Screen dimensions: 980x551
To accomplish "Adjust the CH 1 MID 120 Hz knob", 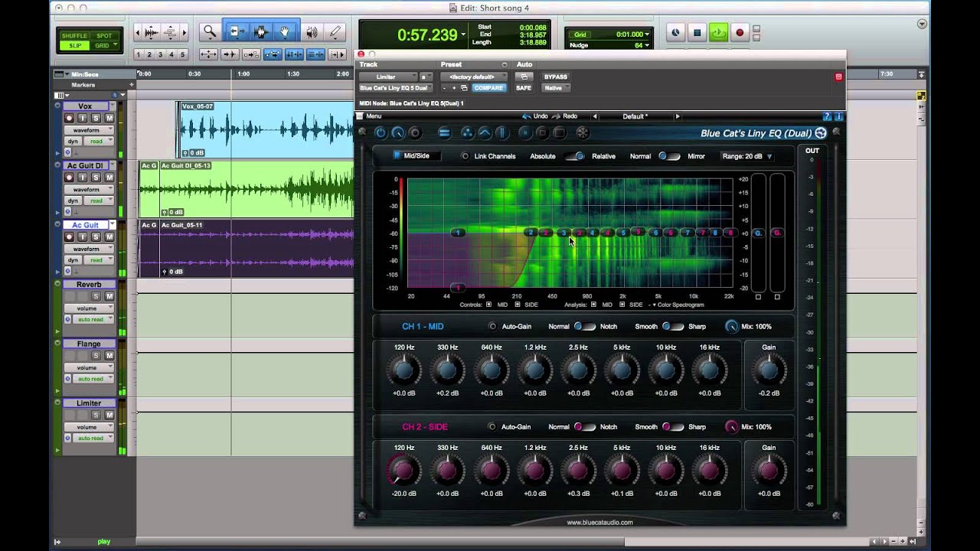I will click(404, 371).
